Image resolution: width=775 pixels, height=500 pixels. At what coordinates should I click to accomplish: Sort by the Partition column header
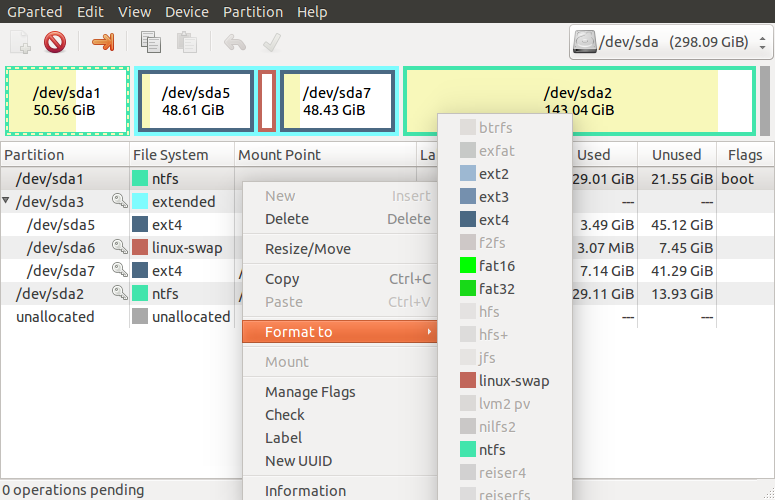65,155
